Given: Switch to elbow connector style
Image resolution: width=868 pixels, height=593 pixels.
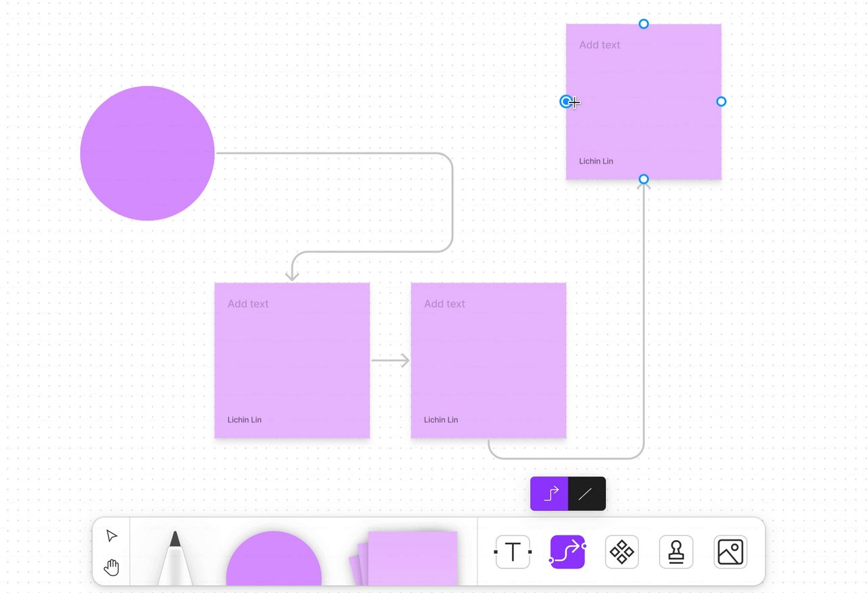Looking at the screenshot, I should coord(550,494).
